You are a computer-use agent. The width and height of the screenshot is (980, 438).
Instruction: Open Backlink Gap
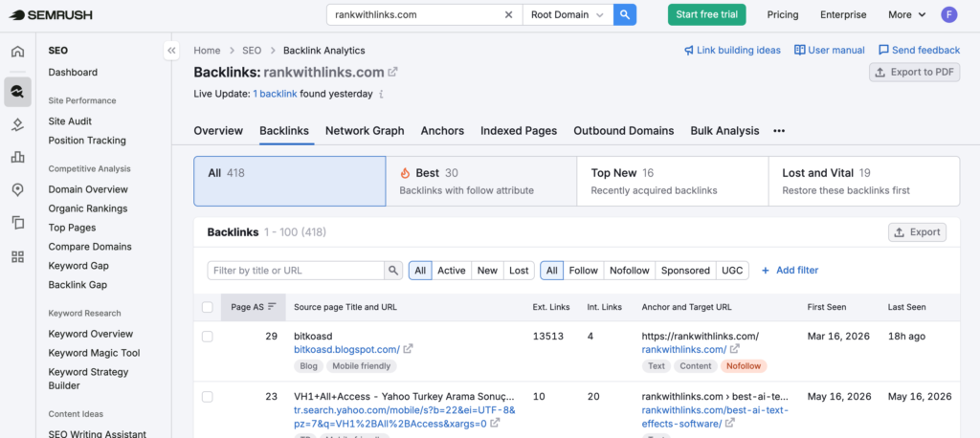tap(78, 284)
